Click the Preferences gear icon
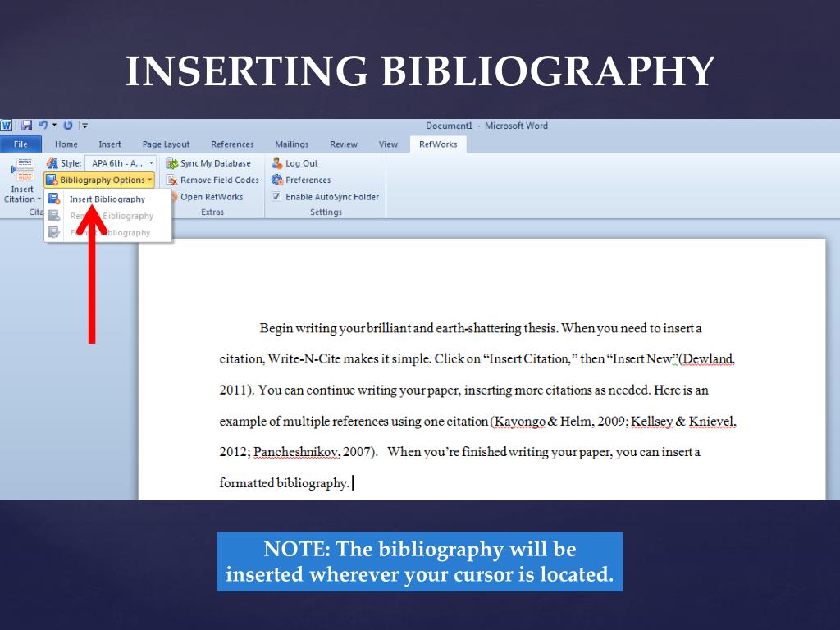Viewport: 840px width, 630px height. (x=277, y=180)
